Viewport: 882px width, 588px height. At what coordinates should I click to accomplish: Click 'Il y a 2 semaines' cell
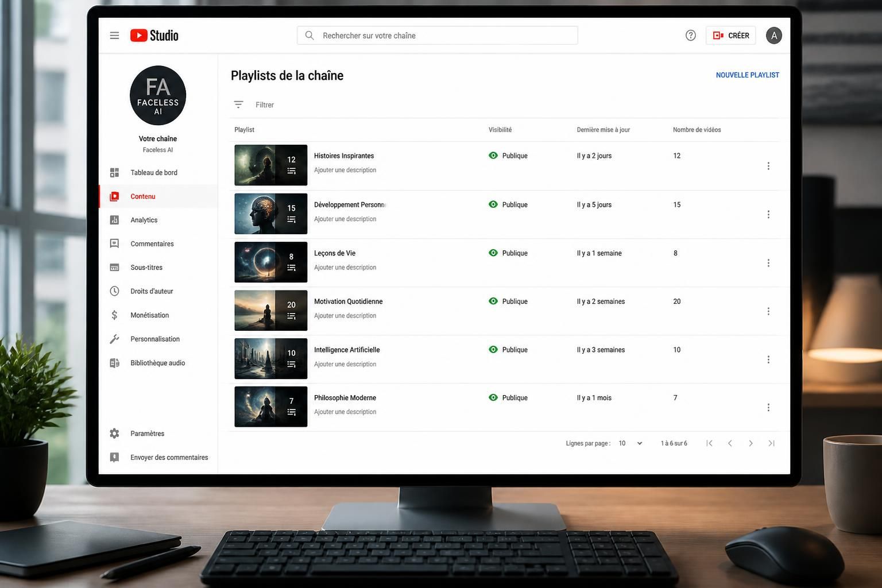tap(601, 301)
